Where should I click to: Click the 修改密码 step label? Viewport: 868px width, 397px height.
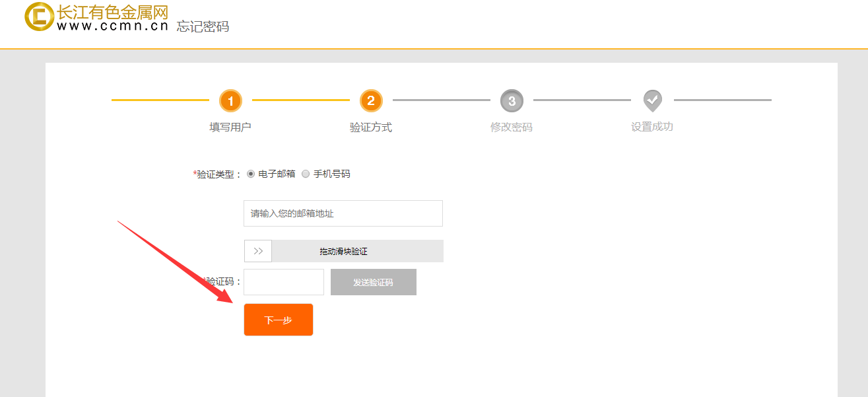512,127
